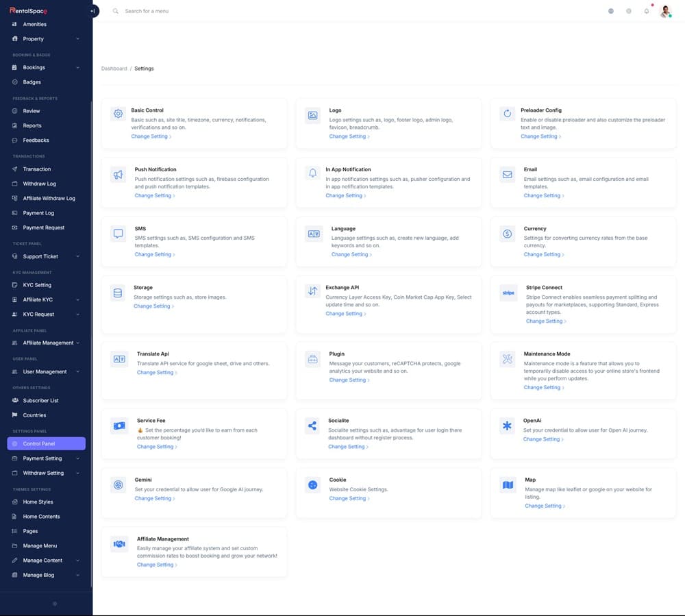Open Subscriber List in the sidebar
The height and width of the screenshot is (616, 685).
click(40, 400)
